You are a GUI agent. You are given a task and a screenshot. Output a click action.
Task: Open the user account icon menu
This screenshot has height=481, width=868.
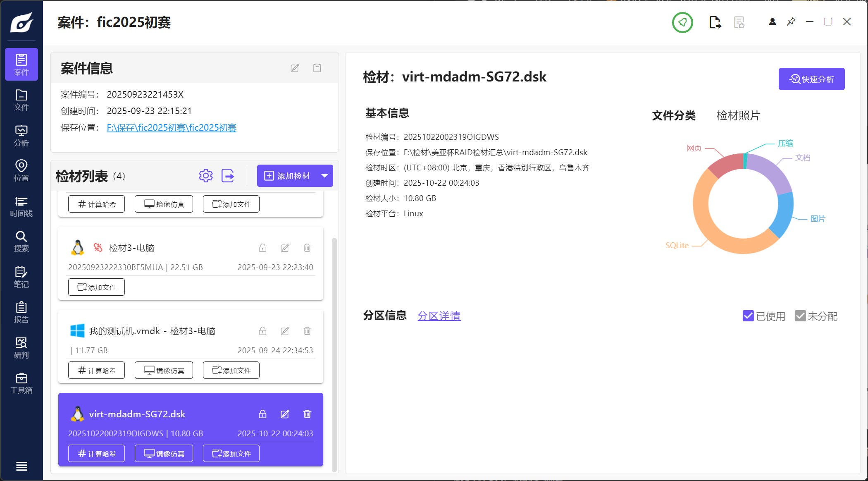[772, 22]
